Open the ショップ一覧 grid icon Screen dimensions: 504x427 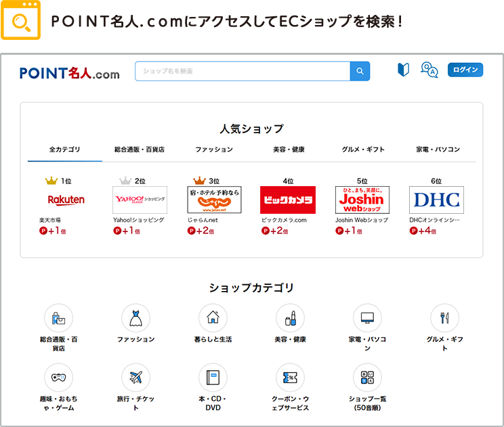367,378
